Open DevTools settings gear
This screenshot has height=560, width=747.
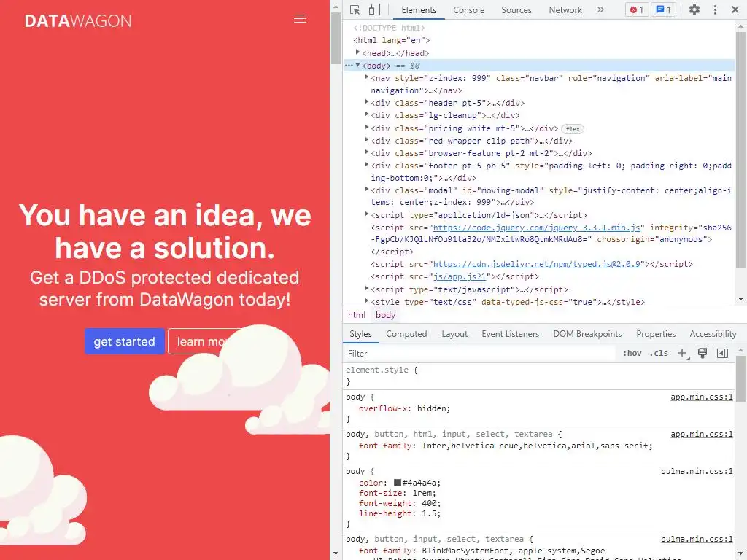point(694,9)
